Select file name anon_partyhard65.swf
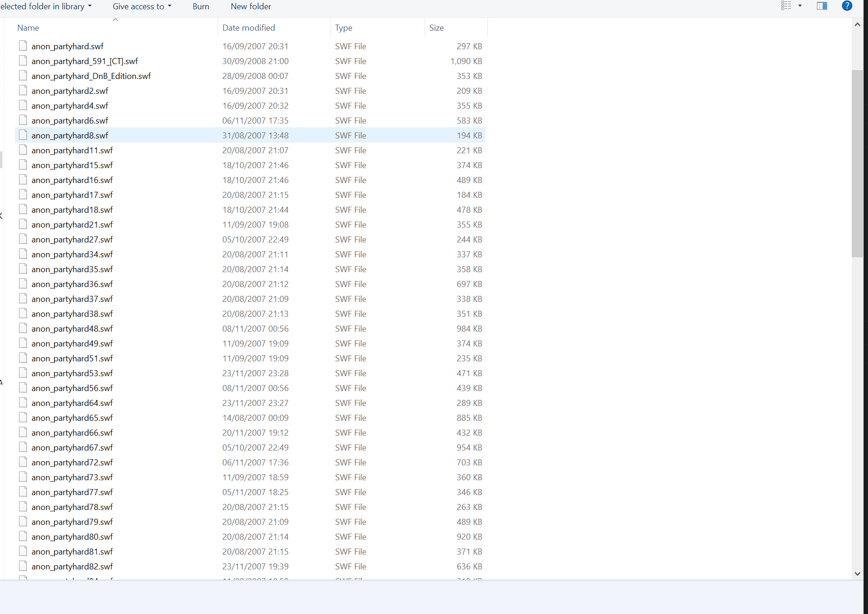This screenshot has height=614, width=868. click(x=72, y=418)
